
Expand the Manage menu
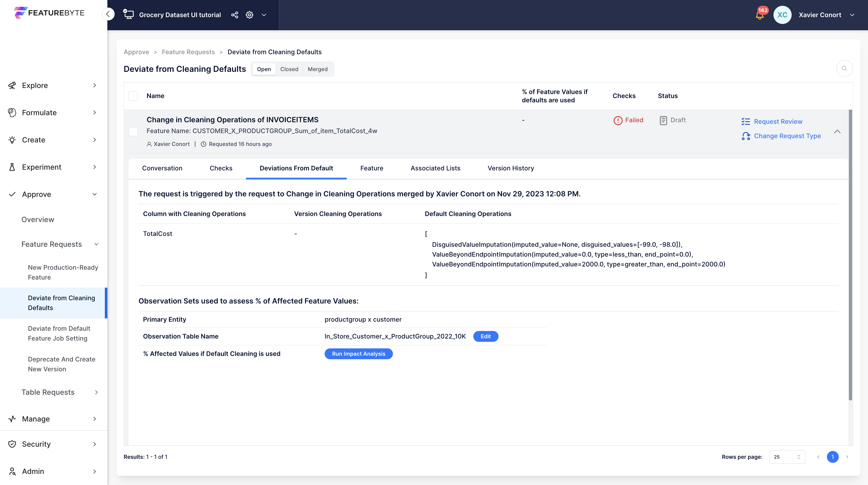pyautogui.click(x=95, y=419)
